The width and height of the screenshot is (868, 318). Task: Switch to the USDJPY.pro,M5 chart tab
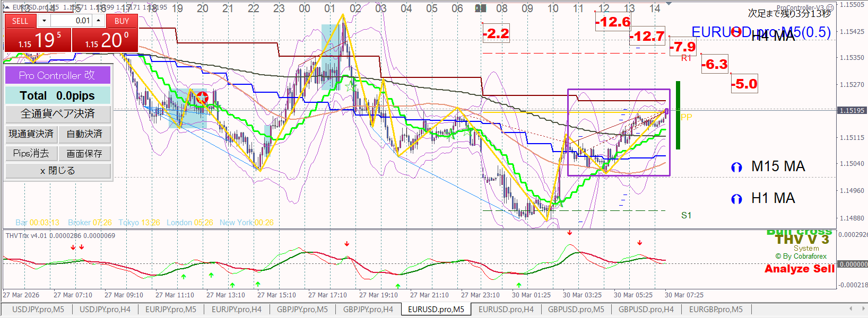(38, 310)
